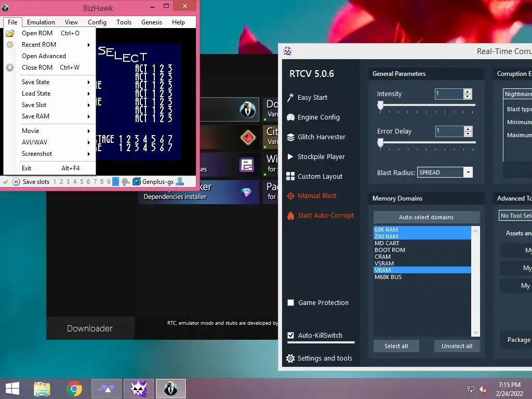The width and height of the screenshot is (532, 399).
Task: Open the Genesis menu
Action: (x=152, y=22)
